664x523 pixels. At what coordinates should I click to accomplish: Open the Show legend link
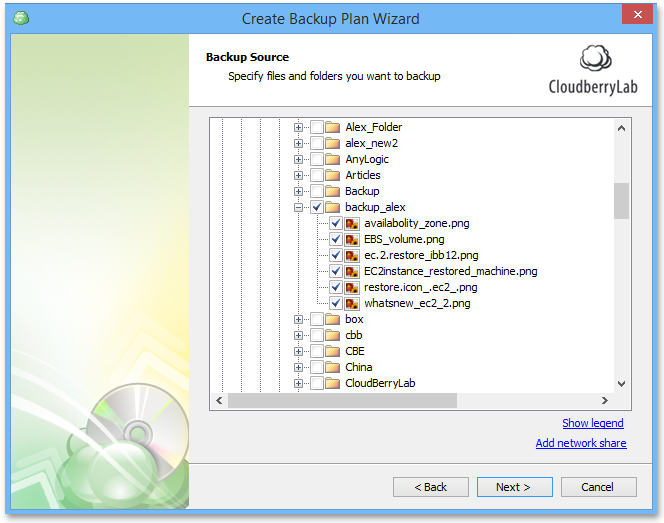click(592, 423)
